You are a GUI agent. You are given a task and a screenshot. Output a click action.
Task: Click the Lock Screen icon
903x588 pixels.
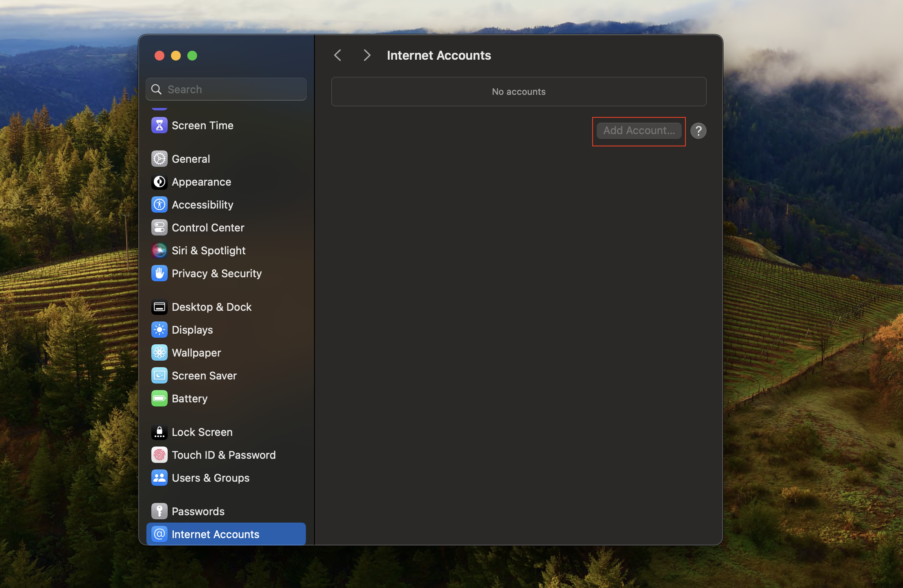[159, 432]
